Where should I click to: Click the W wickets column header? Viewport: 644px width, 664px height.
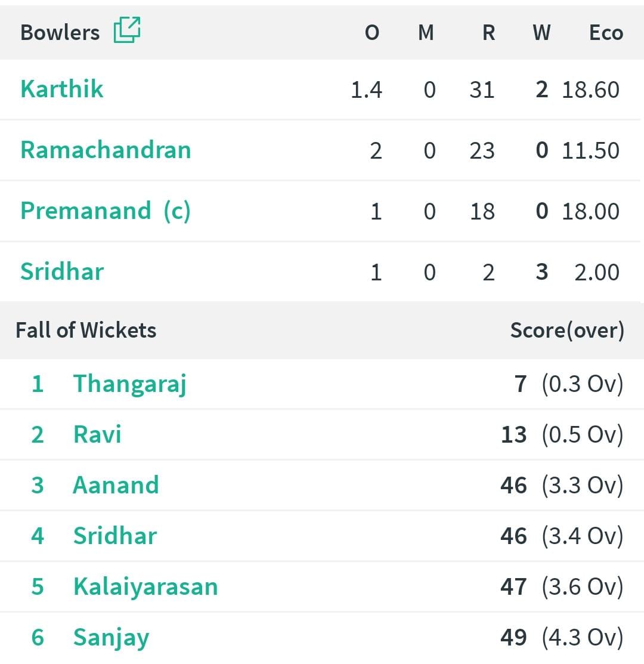(541, 33)
